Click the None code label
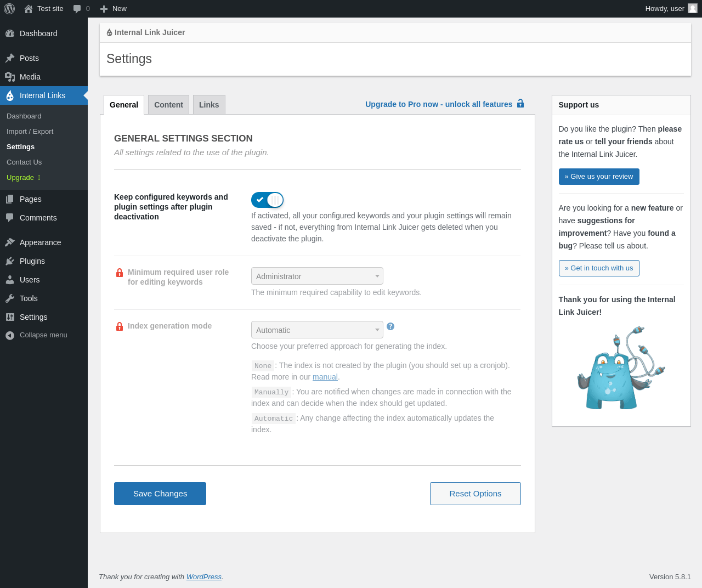Viewport: 702px width, 588px height. (263, 366)
